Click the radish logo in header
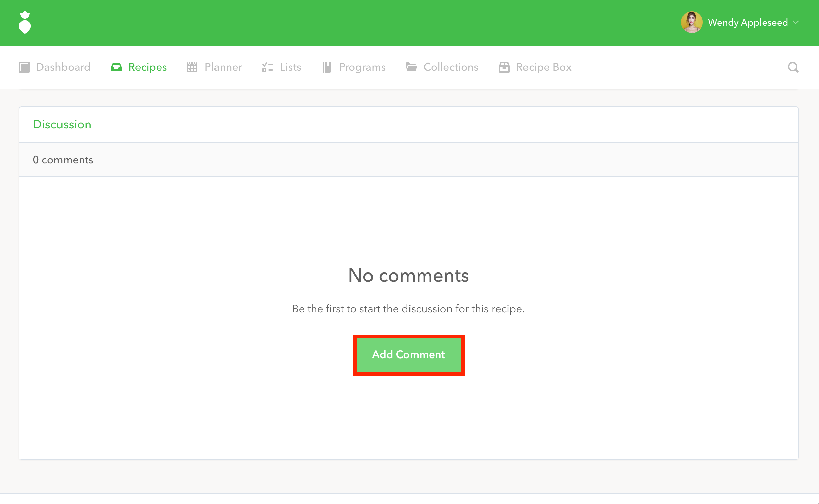 coord(25,23)
